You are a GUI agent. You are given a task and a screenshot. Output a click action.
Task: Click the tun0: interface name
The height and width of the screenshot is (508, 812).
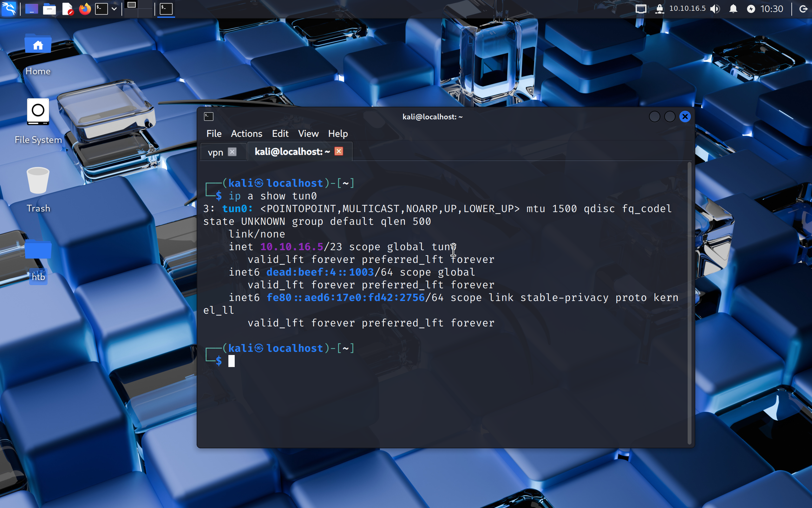(x=238, y=209)
